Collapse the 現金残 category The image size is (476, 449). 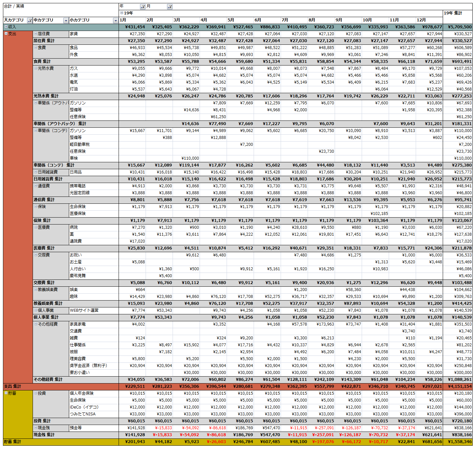click(x=36, y=428)
